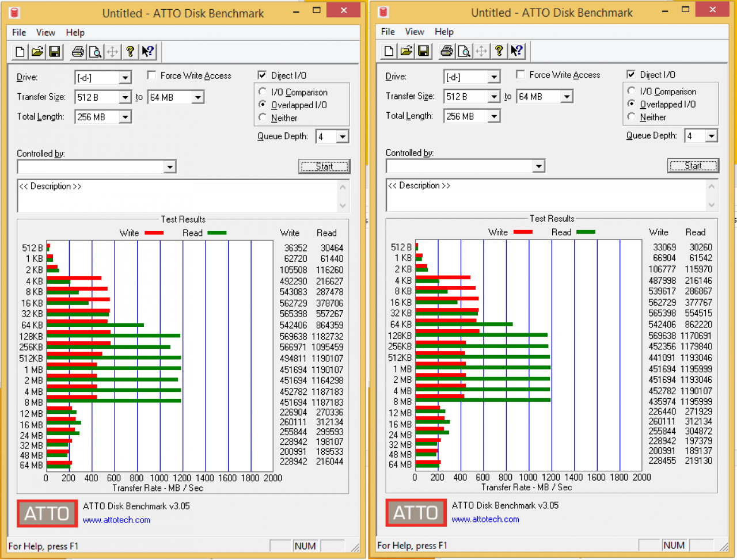The image size is (737, 560).
Task: Open Help menu in right window
Action: click(444, 32)
